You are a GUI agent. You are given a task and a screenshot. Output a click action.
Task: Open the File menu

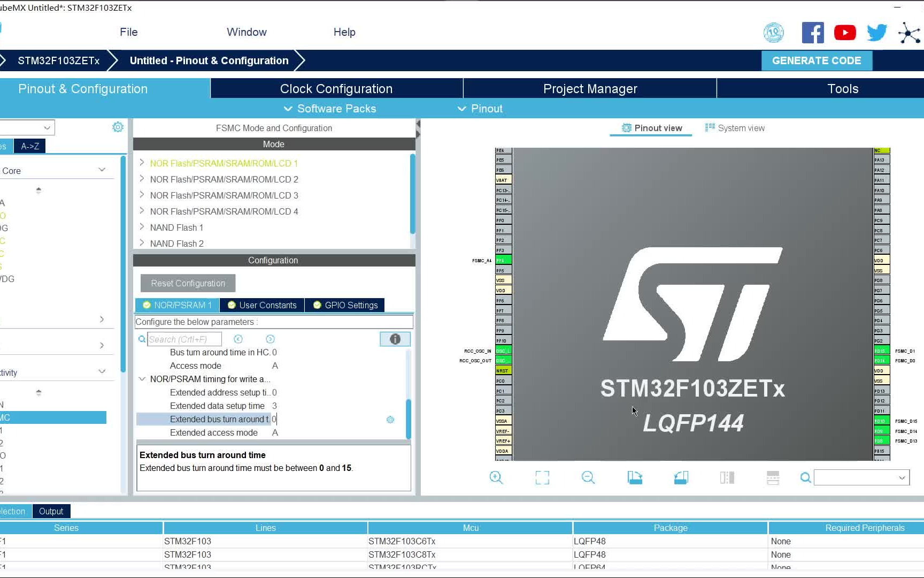129,32
